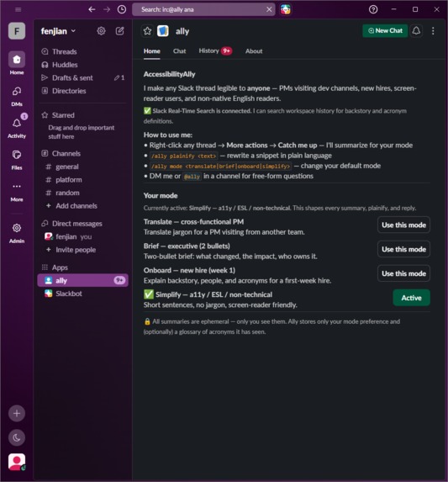This screenshot has height=482, width=448.
Task: Open the Slack AI colorful icon
Action: click(x=286, y=9)
